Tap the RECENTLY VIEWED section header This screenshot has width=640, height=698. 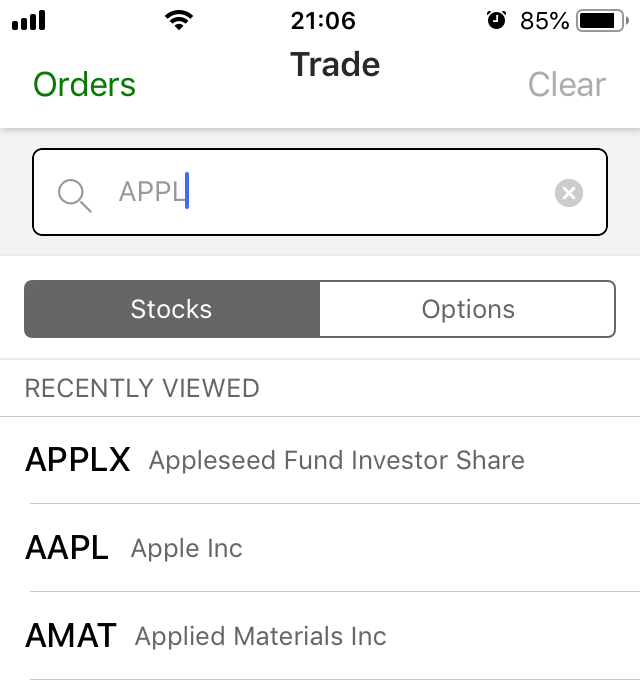pos(142,388)
